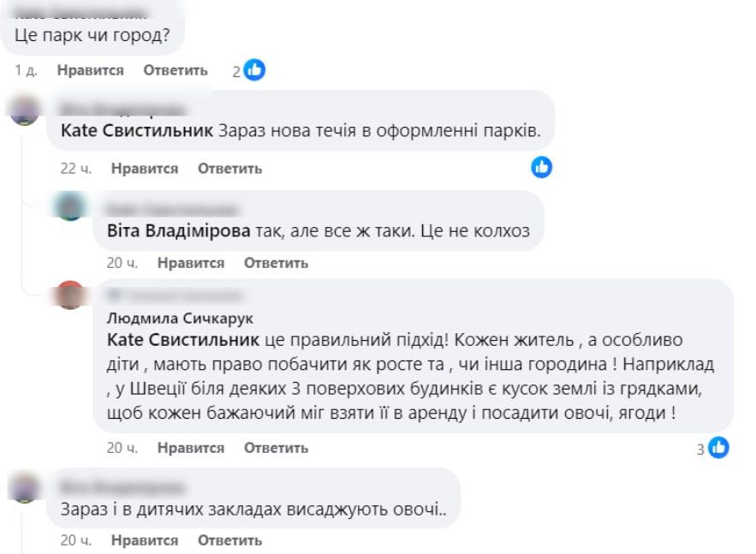Image resolution: width=756 pixels, height=554 pixels.
Task: Click the like reaction icon with count 3
Action: tap(718, 447)
